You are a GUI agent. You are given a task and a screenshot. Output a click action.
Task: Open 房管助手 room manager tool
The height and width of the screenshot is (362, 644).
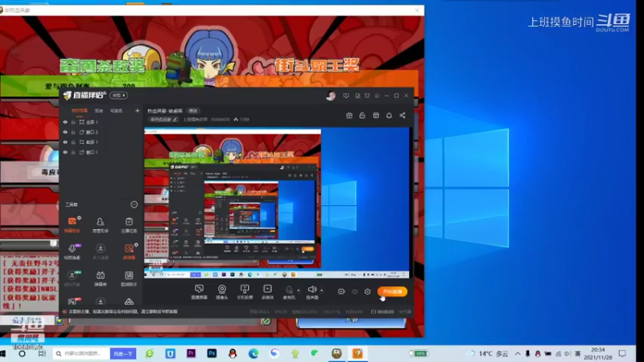click(100, 225)
